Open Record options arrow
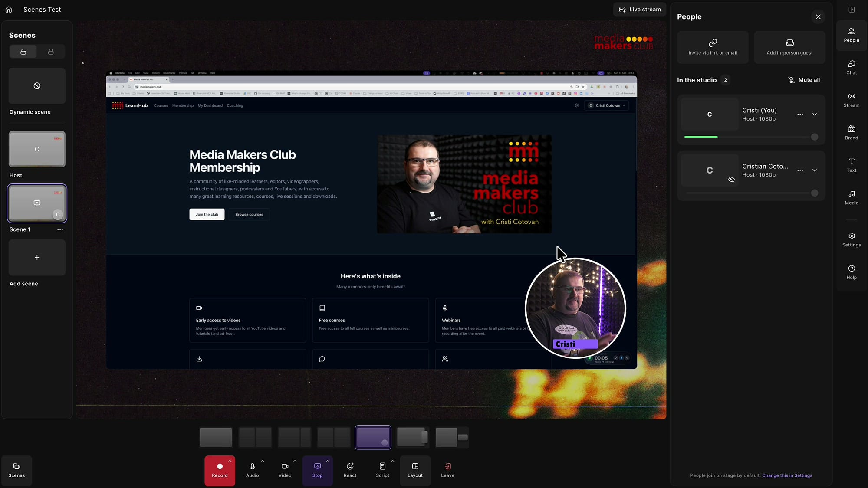 click(x=230, y=461)
